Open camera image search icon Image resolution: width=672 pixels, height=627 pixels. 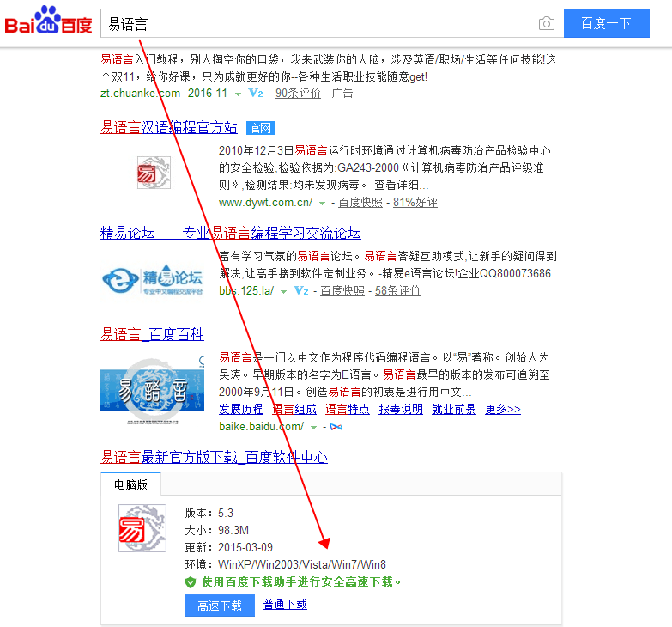[x=547, y=23]
